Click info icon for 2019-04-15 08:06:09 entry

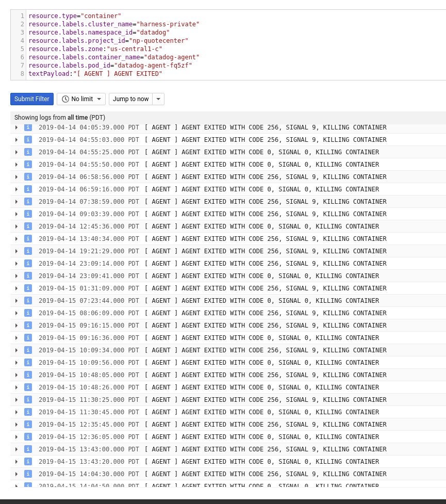tap(28, 313)
